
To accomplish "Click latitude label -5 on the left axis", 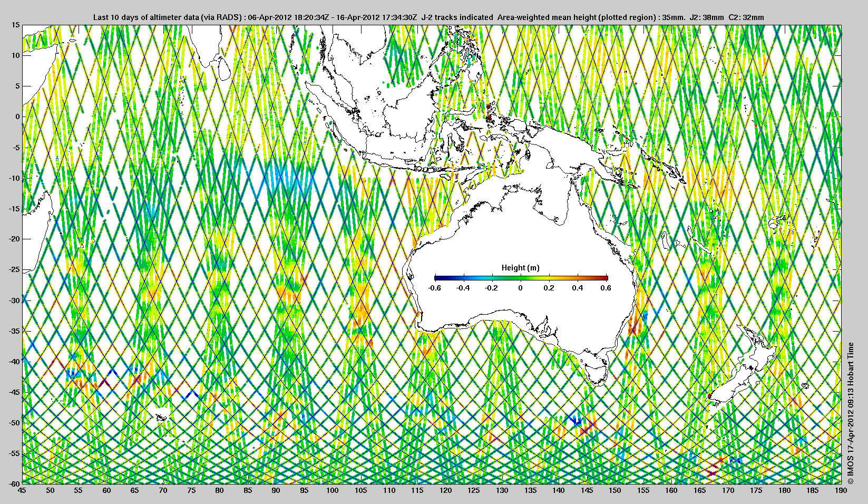I will 16,147.
